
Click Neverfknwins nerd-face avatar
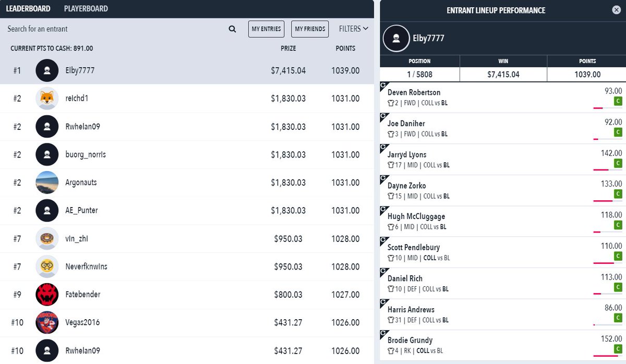[47, 266]
